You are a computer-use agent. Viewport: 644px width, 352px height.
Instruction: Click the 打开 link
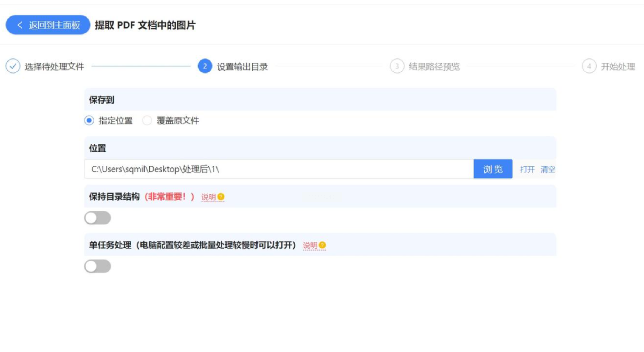527,169
